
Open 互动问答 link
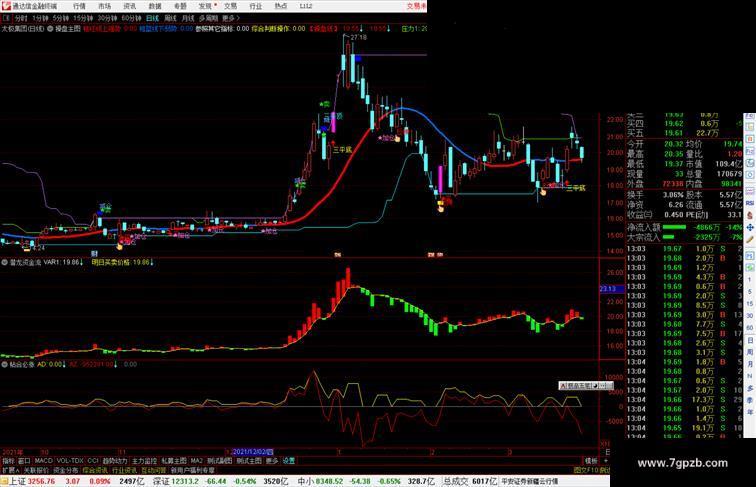[154, 470]
